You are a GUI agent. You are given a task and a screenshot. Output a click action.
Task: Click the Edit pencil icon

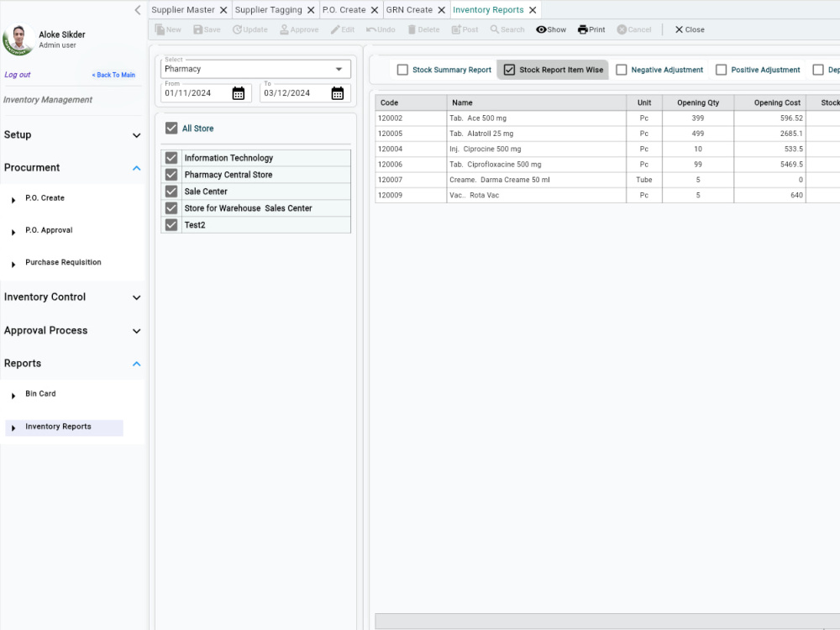(x=335, y=29)
